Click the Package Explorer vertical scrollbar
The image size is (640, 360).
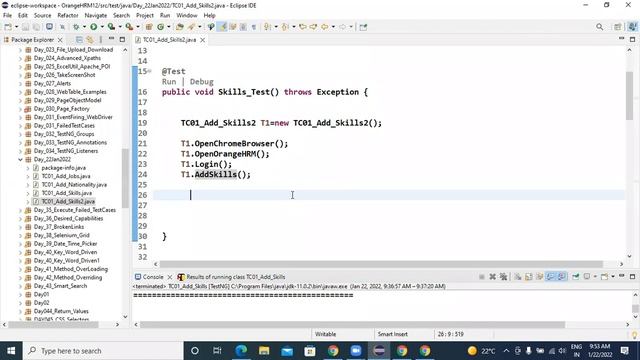point(125,178)
